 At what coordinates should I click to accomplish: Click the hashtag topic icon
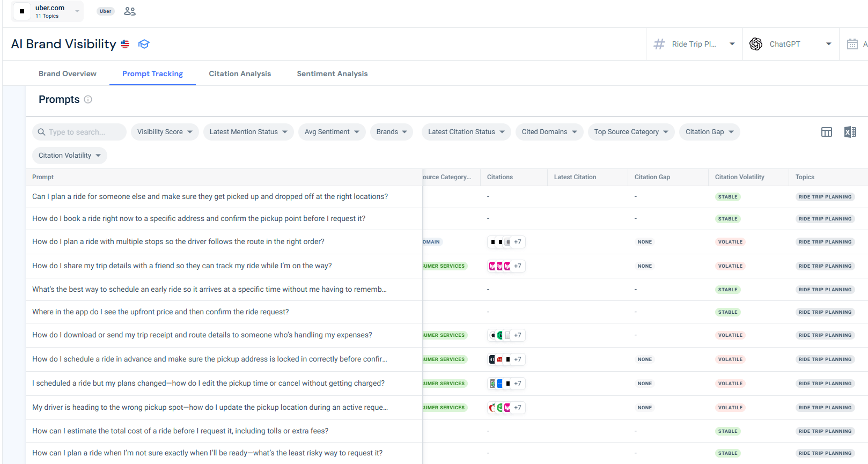point(659,44)
